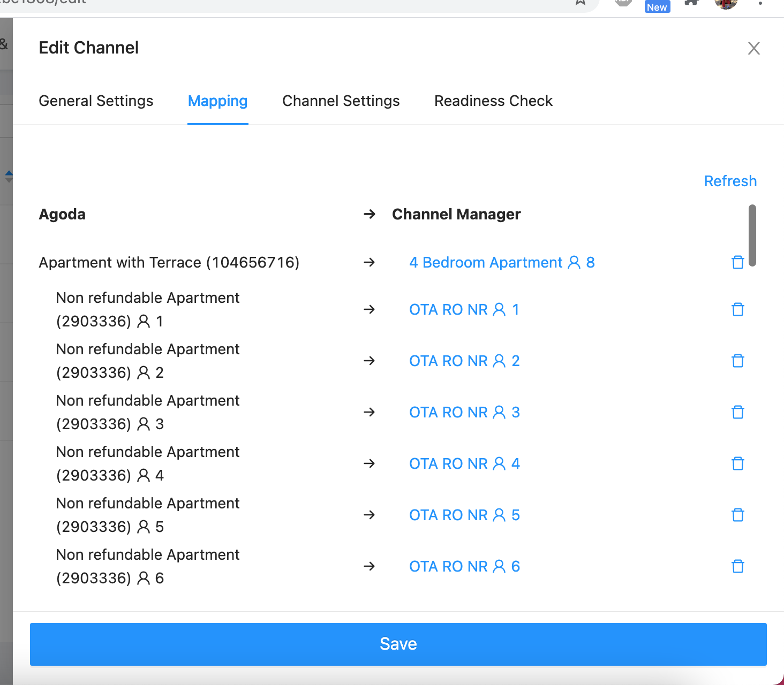The width and height of the screenshot is (784, 685).
Task: Click the Agoda column header
Action: click(62, 214)
